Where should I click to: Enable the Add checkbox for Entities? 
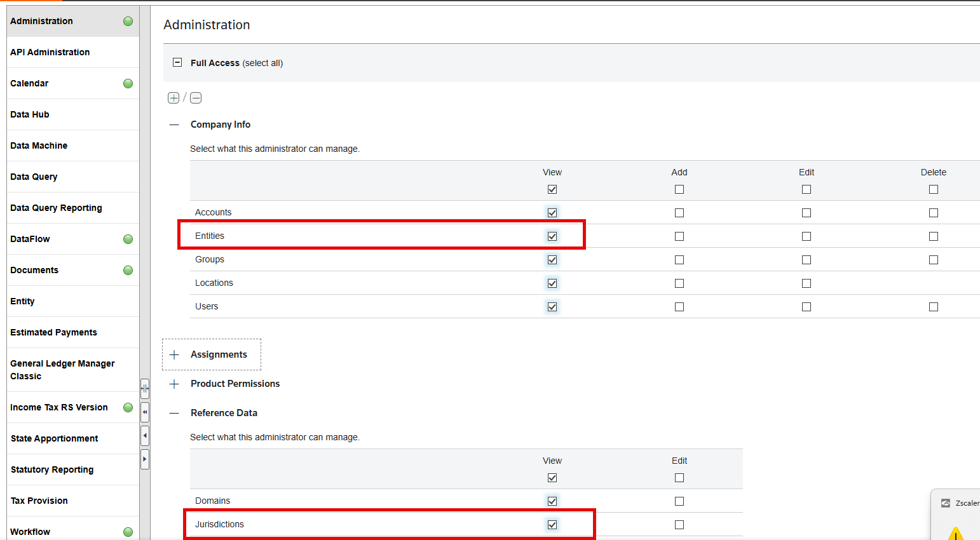click(x=679, y=236)
